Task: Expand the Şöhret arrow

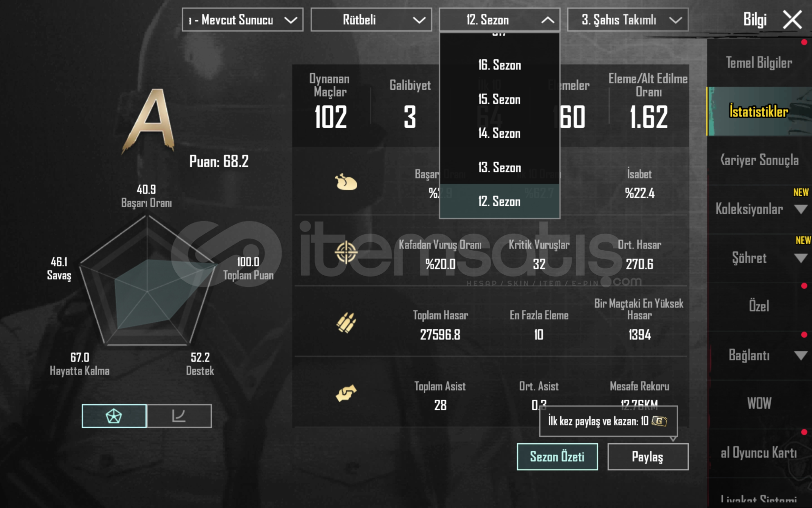Action: click(801, 258)
